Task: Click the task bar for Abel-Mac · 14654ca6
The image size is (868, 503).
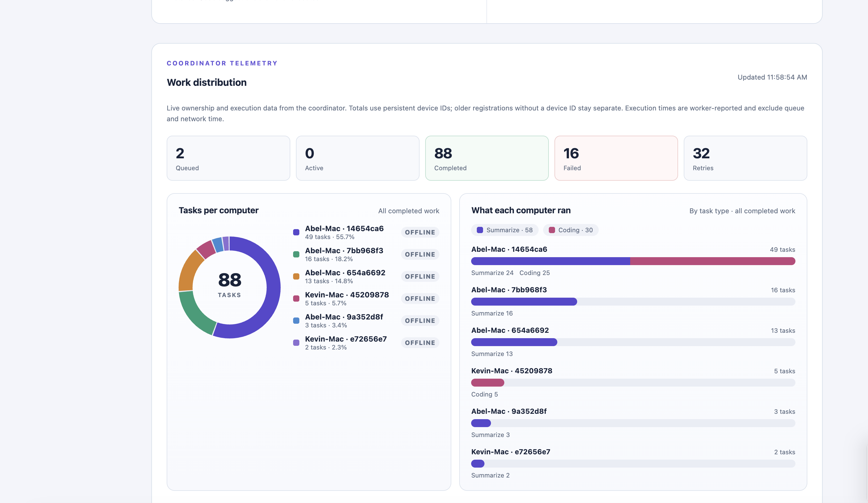Action: click(x=633, y=261)
